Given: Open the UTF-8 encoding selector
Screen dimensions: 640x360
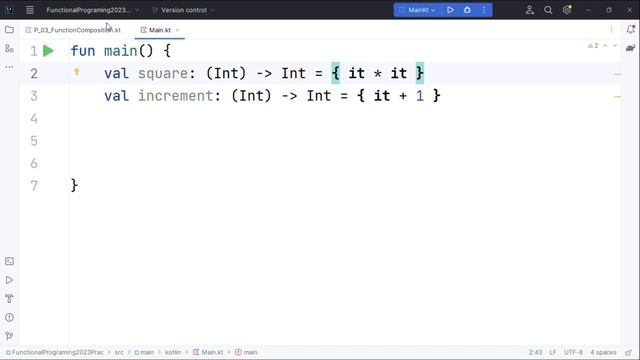Looking at the screenshot, I should [x=573, y=352].
